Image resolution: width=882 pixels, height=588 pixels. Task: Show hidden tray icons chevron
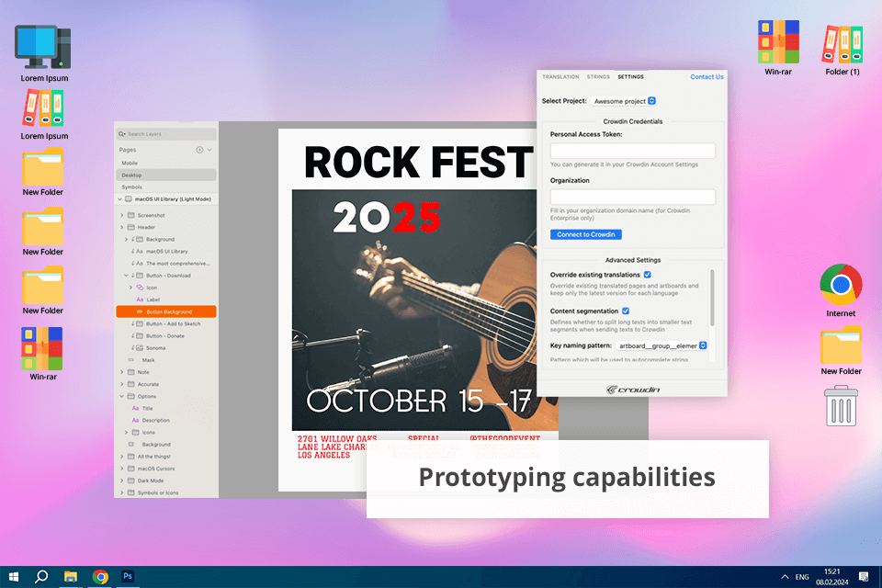(785, 577)
